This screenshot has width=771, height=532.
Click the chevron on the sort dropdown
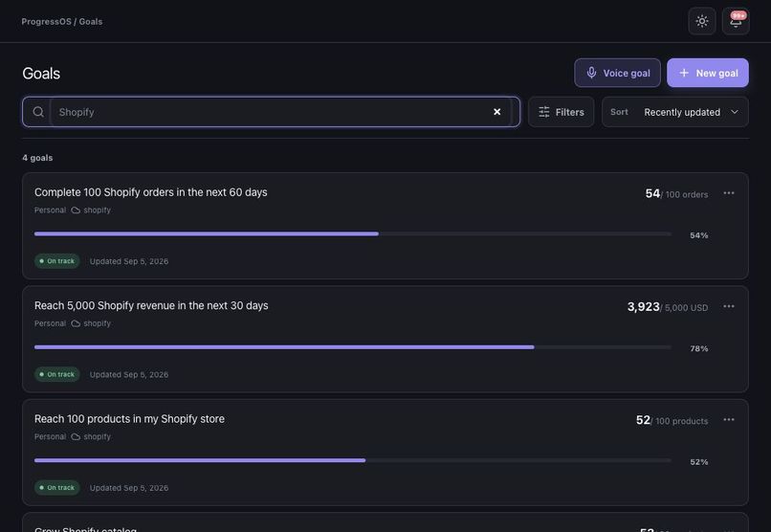pos(734,112)
